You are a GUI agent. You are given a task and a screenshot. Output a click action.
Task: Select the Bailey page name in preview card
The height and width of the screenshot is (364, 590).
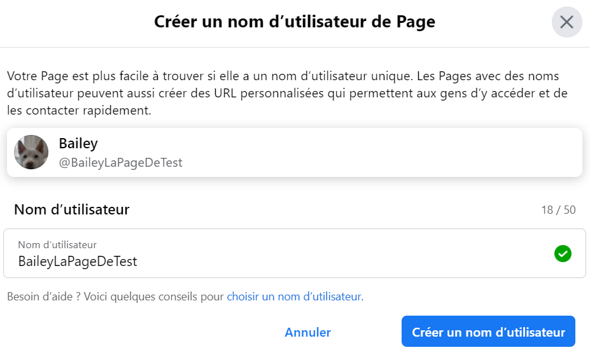78,144
